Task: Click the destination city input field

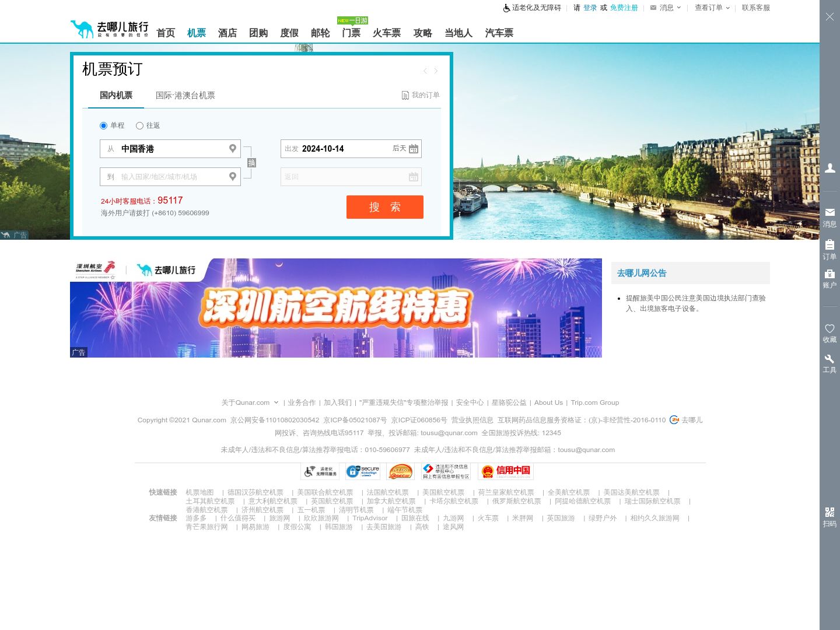Action: [x=170, y=177]
